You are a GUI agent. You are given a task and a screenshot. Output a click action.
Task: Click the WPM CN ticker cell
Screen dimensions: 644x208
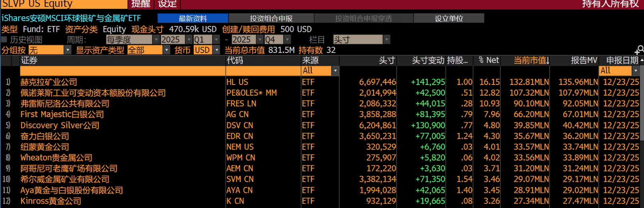pyautogui.click(x=241, y=157)
